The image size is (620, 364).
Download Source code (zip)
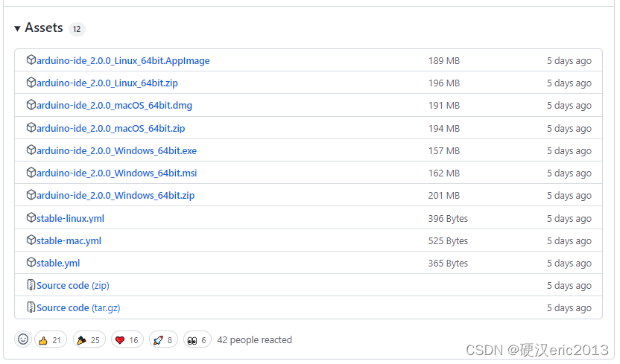73,285
